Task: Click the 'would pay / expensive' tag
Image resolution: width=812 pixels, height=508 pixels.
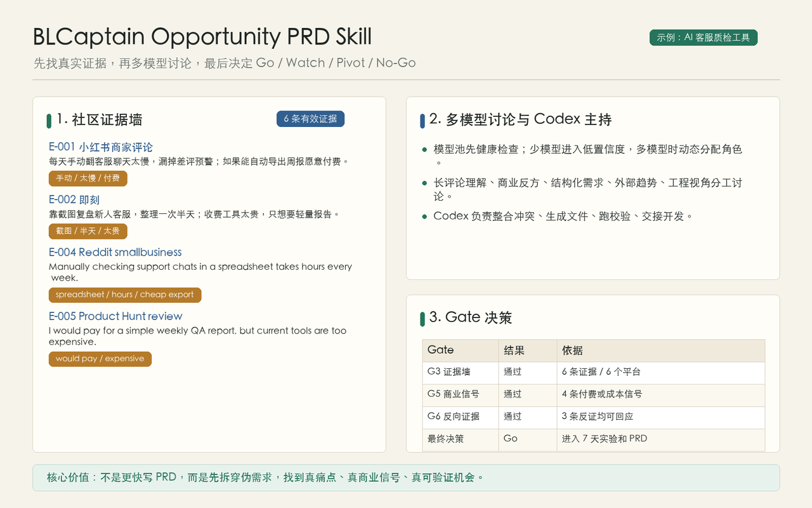Action: pyautogui.click(x=100, y=359)
